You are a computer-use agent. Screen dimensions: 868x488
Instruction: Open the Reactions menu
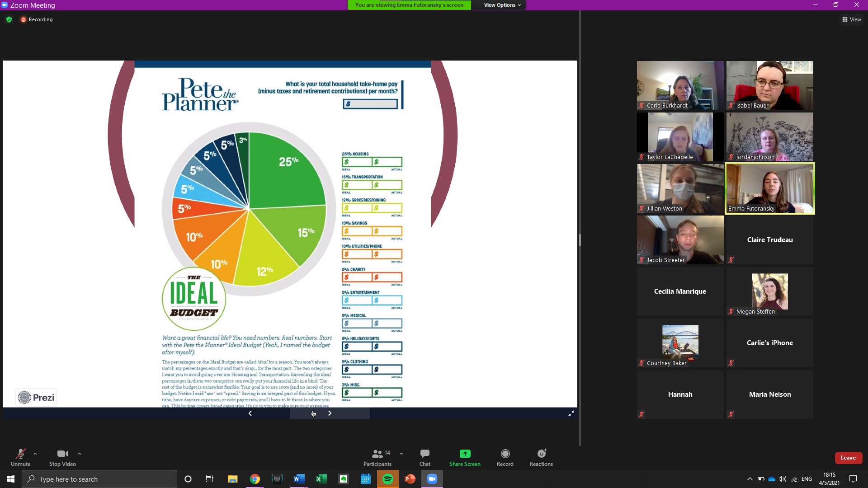click(541, 457)
